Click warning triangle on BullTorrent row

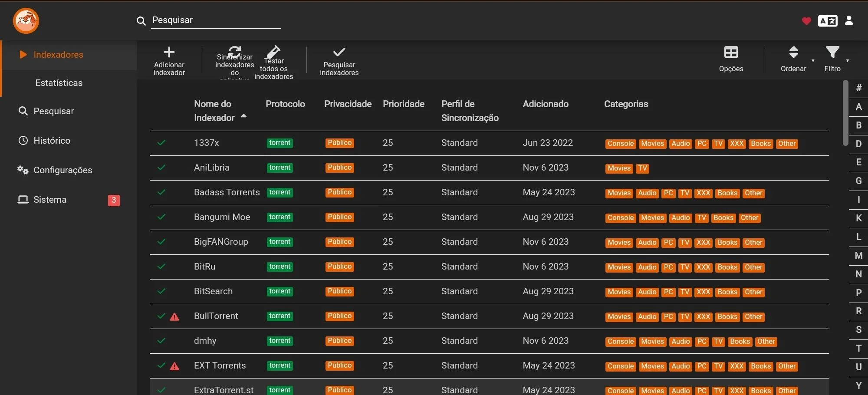pos(174,317)
